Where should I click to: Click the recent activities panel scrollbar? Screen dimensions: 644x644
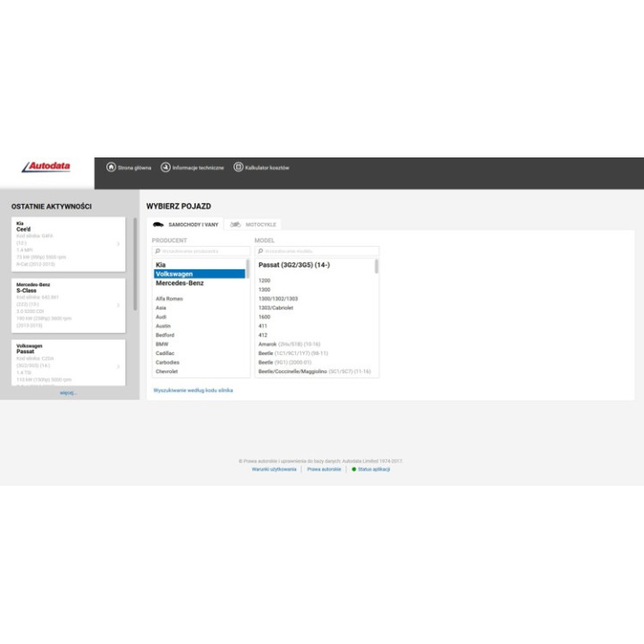point(135,264)
